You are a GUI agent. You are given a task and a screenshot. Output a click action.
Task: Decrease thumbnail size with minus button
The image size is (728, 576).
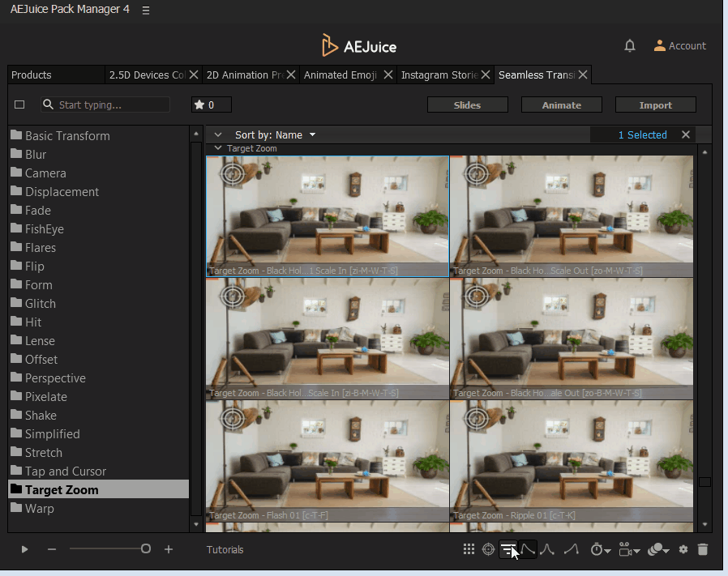coord(52,549)
